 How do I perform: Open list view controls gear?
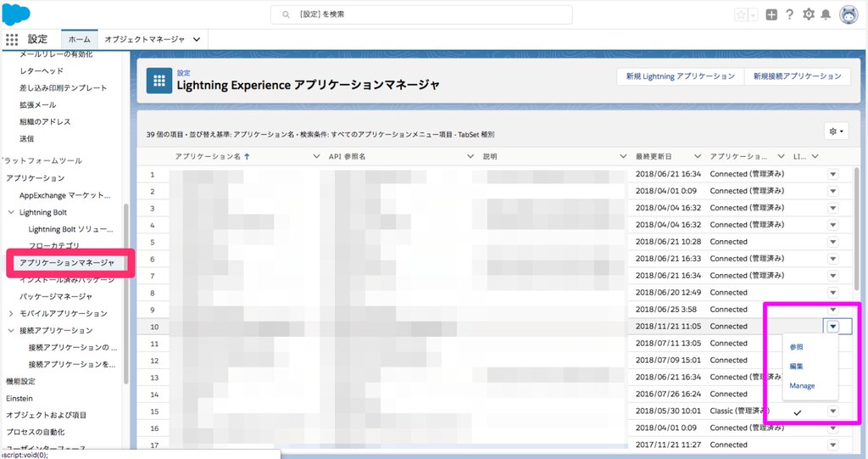pos(836,132)
